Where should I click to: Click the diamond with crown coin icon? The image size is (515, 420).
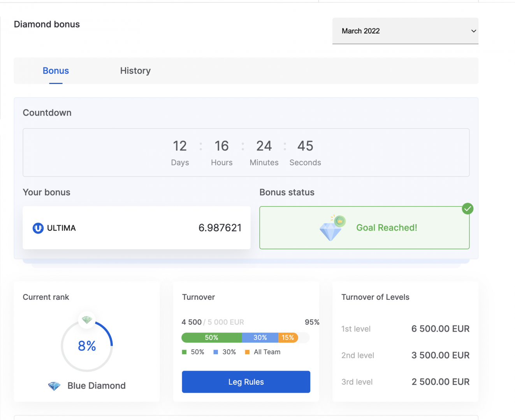coord(332,228)
